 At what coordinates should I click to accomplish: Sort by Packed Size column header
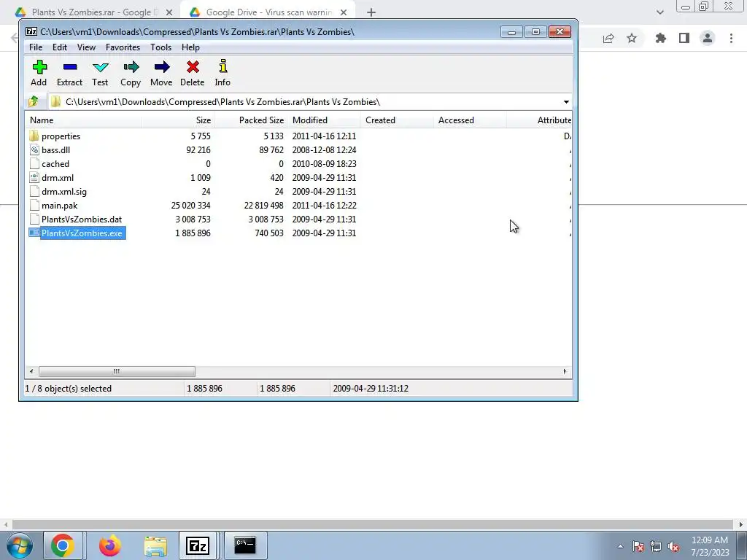click(x=251, y=120)
